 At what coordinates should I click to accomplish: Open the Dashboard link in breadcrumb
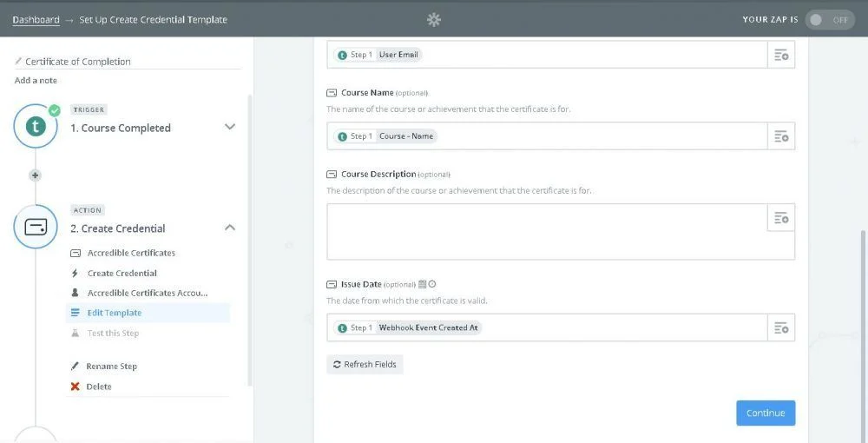point(36,19)
